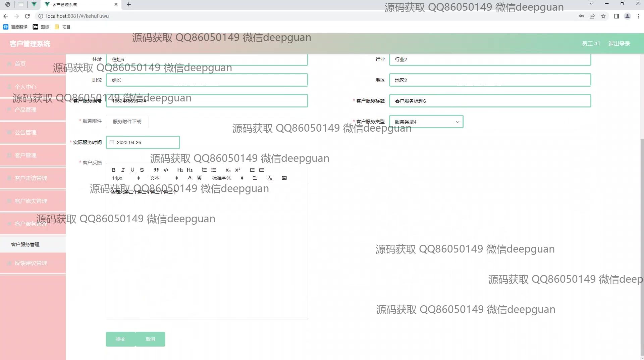The width and height of the screenshot is (644, 360).
Task: Open 首页 in the sidebar
Action: pyautogui.click(x=33, y=64)
